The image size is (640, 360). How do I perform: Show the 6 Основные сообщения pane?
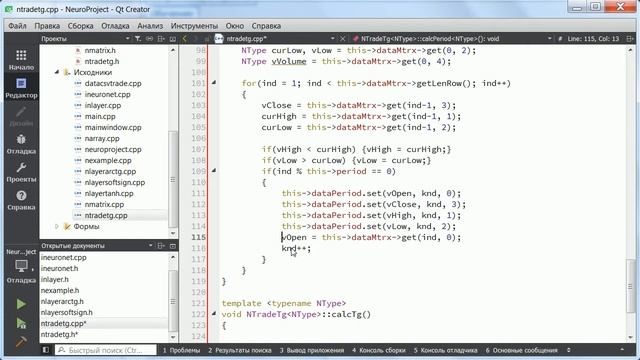coord(521,350)
